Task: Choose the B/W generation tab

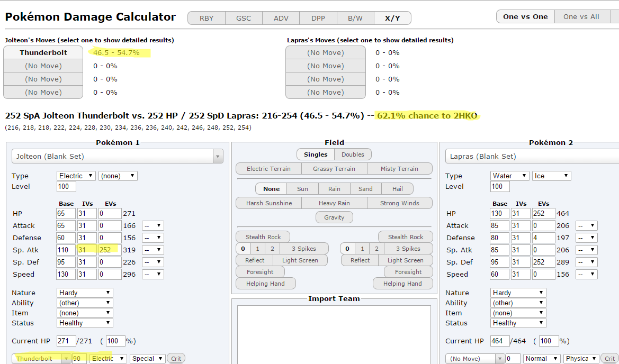Action: click(355, 18)
